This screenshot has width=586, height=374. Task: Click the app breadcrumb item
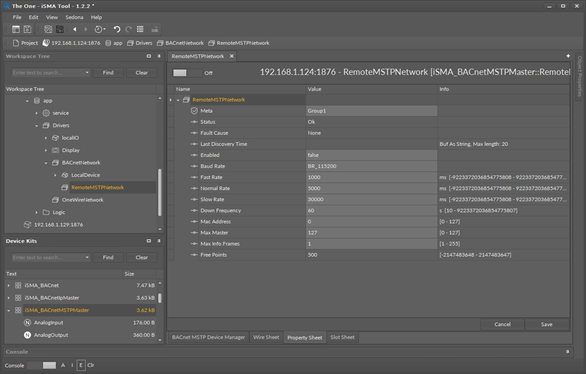click(x=114, y=43)
